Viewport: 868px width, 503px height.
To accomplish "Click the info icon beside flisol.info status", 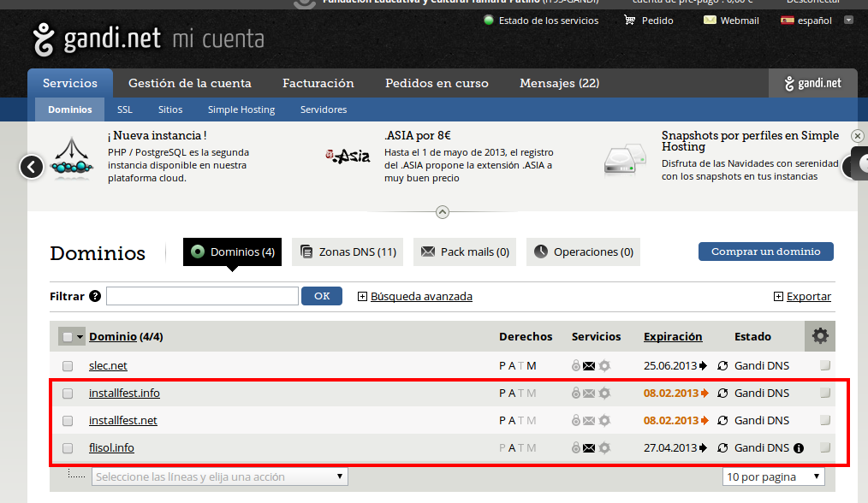I will point(799,448).
